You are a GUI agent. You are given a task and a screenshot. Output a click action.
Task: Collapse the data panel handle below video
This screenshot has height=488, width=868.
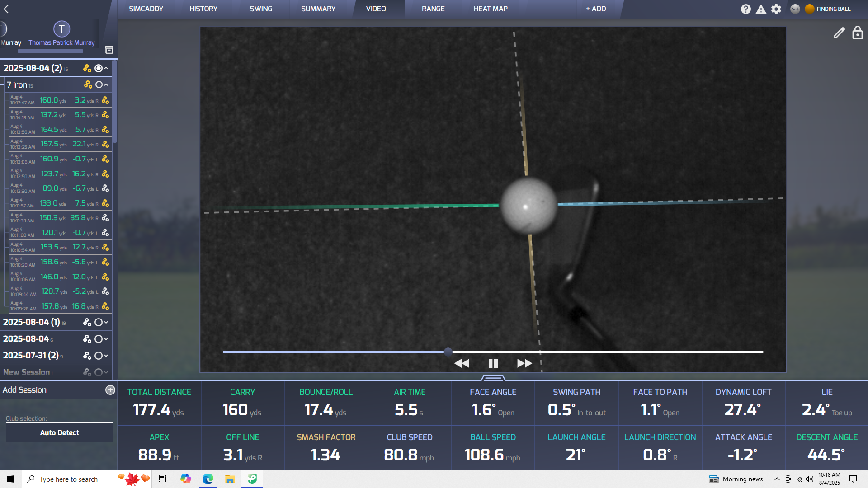click(493, 378)
